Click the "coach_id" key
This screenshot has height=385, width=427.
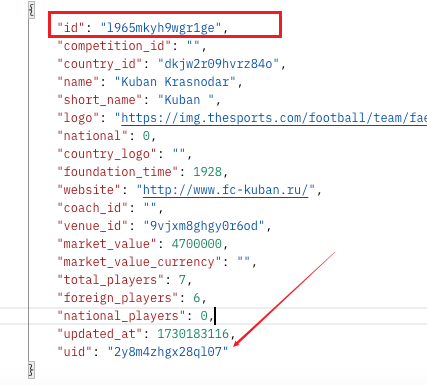(x=92, y=208)
